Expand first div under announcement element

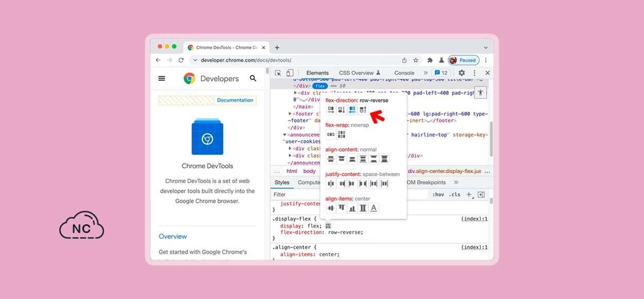click(x=290, y=148)
